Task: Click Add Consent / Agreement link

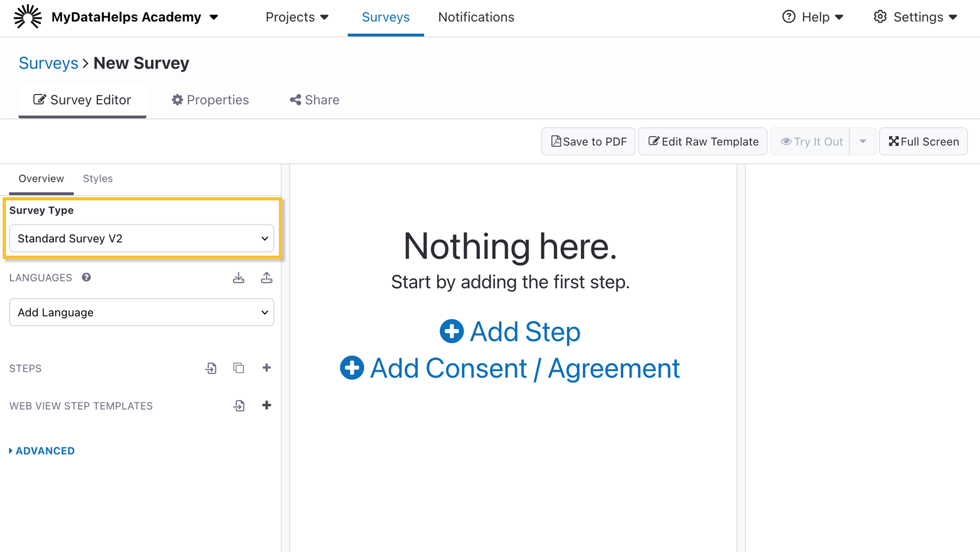Action: click(x=510, y=368)
